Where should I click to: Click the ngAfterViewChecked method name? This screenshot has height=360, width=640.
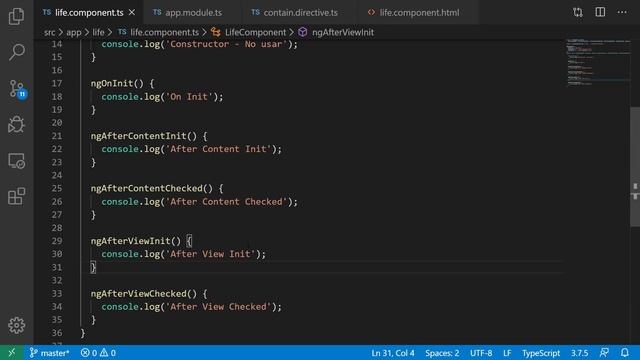pyautogui.click(x=138, y=293)
